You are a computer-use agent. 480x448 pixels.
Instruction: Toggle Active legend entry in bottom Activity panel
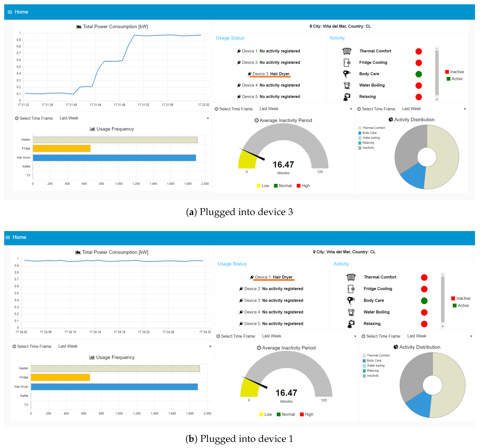460,306
